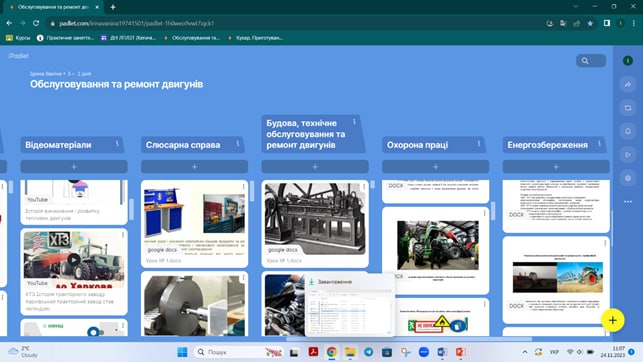Click the yellow plus add post button
Screen dimensions: 643x362
[613, 320]
